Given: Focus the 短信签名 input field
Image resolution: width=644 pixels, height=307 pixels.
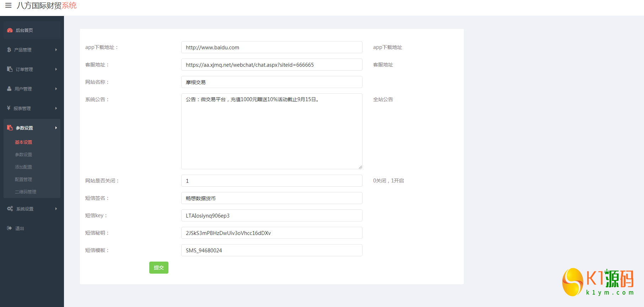Looking at the screenshot, I should click(x=272, y=198).
